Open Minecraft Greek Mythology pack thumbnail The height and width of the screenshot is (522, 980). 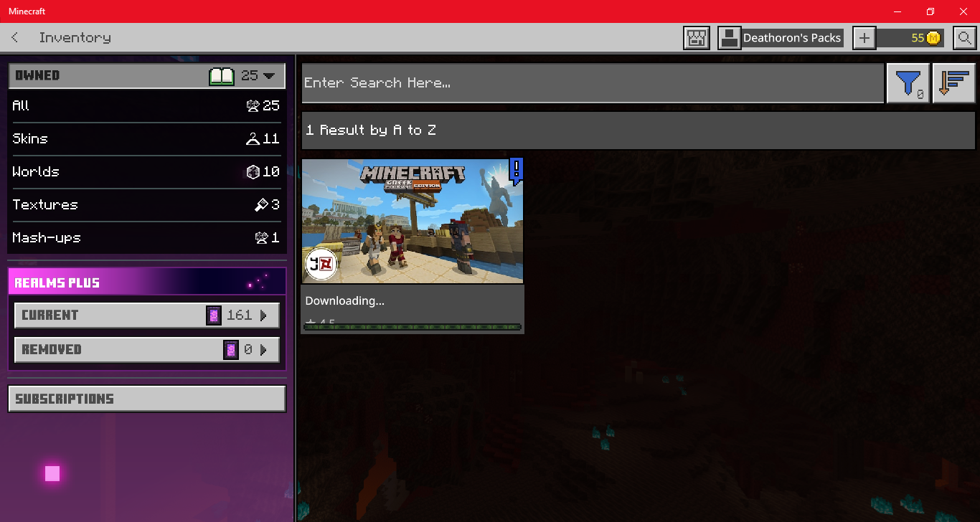pos(413,221)
